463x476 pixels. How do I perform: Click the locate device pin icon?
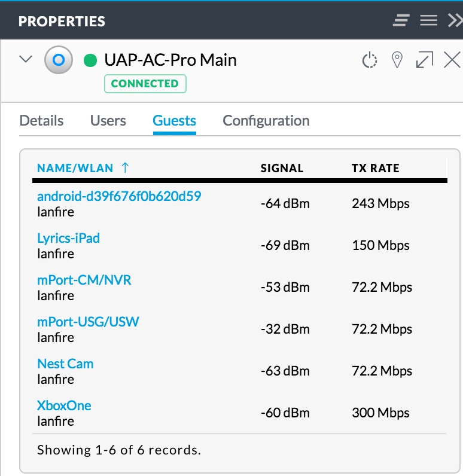pos(397,60)
